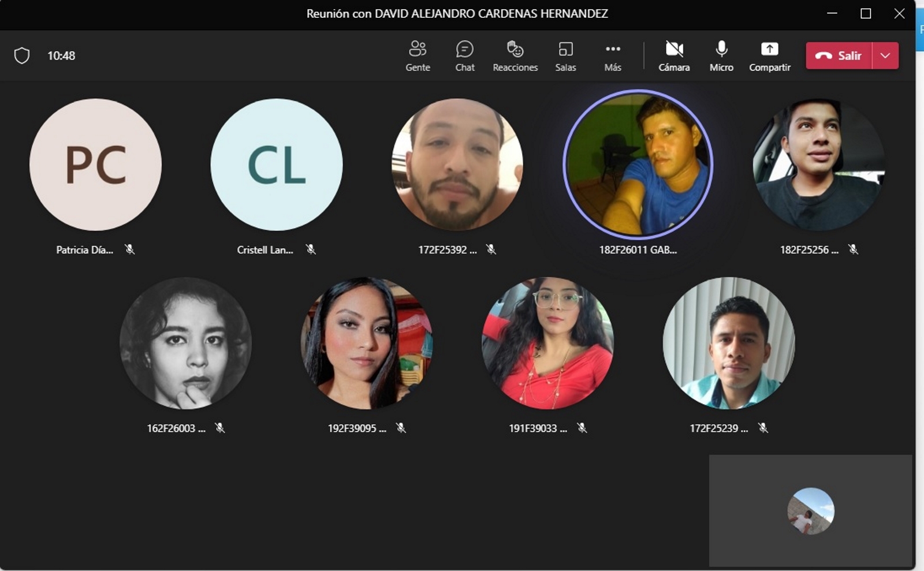Screen dimensions: 924x571
Task: Click the name label 182F25256 ...
Action: point(809,250)
